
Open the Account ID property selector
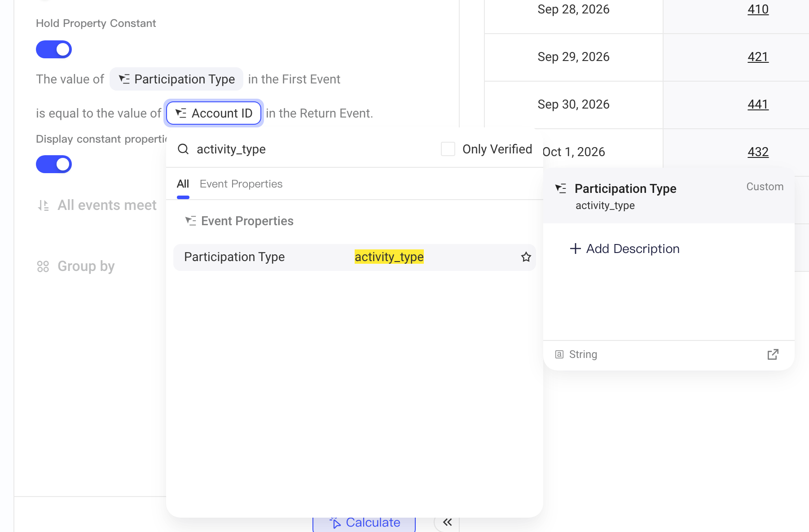pyautogui.click(x=214, y=113)
